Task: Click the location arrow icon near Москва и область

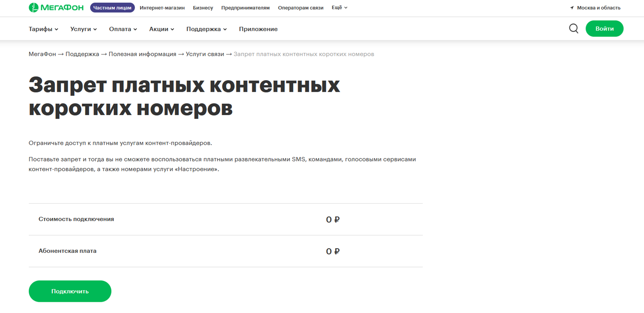Action: [572, 8]
